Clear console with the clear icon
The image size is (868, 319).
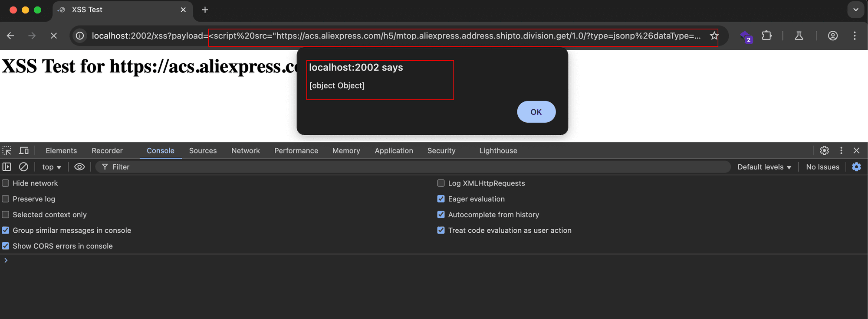point(24,167)
